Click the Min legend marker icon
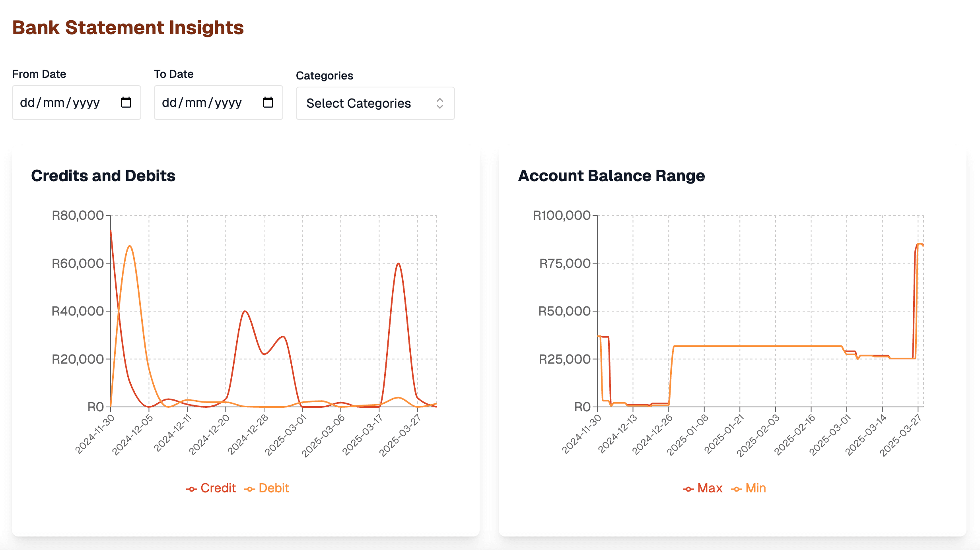Image resolution: width=980 pixels, height=550 pixels. pyautogui.click(x=736, y=489)
